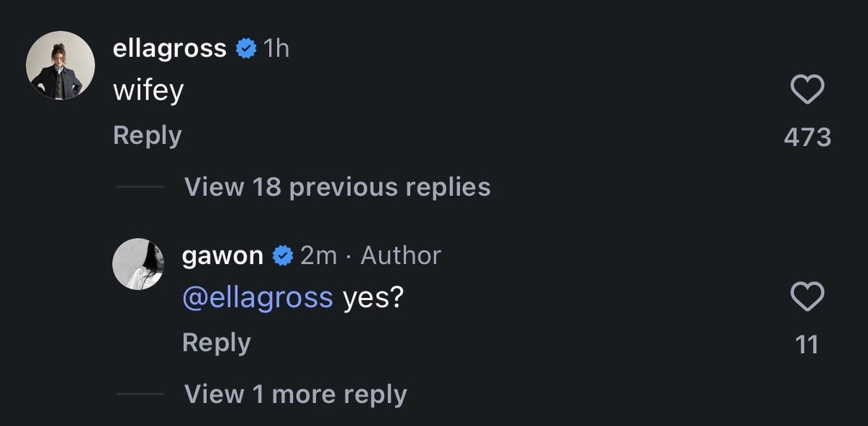868x426 pixels.
Task: Open the gawon username link
Action: click(223, 255)
